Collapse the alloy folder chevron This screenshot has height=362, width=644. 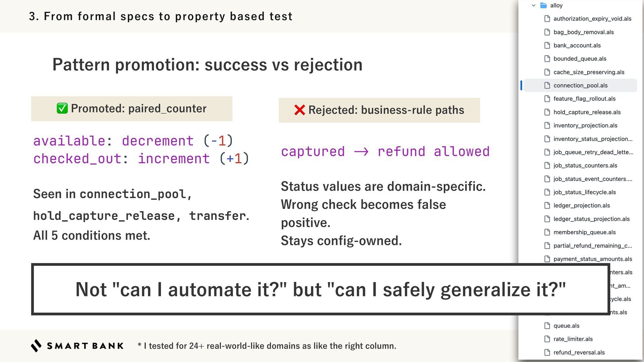pyautogui.click(x=534, y=5)
